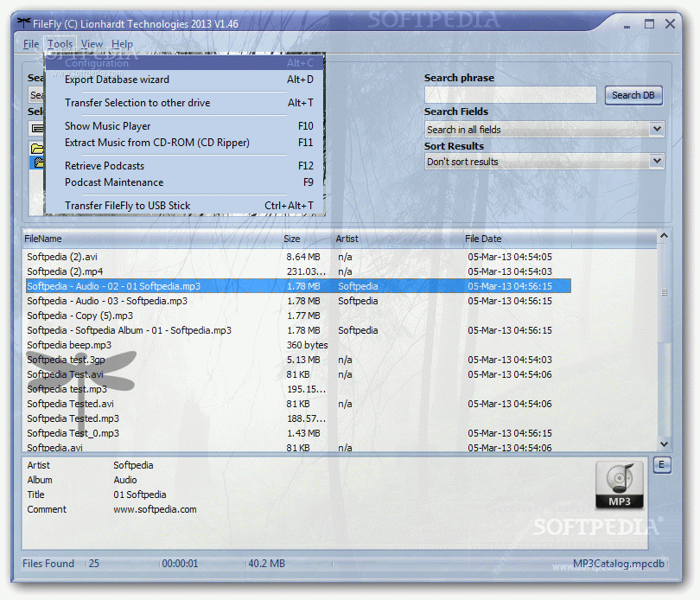The height and width of the screenshot is (600, 700).
Task: Open the Tools menu
Action: tap(60, 44)
